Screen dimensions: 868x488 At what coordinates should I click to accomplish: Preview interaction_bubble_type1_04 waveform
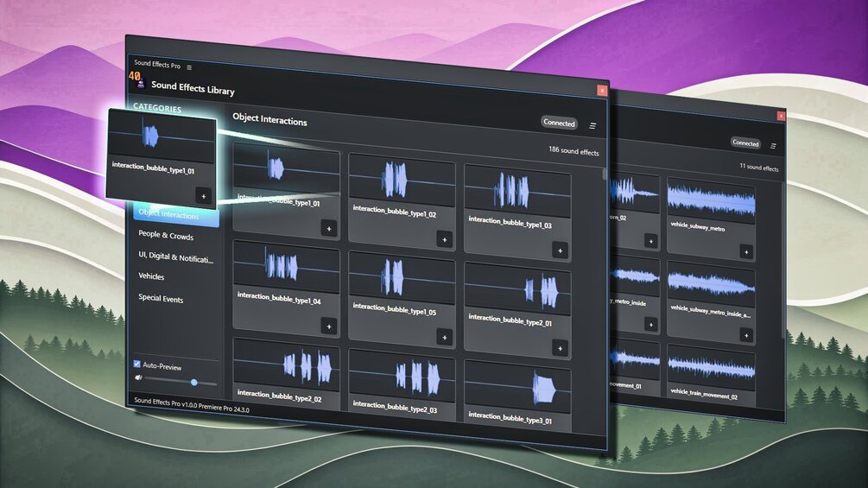tap(286, 266)
